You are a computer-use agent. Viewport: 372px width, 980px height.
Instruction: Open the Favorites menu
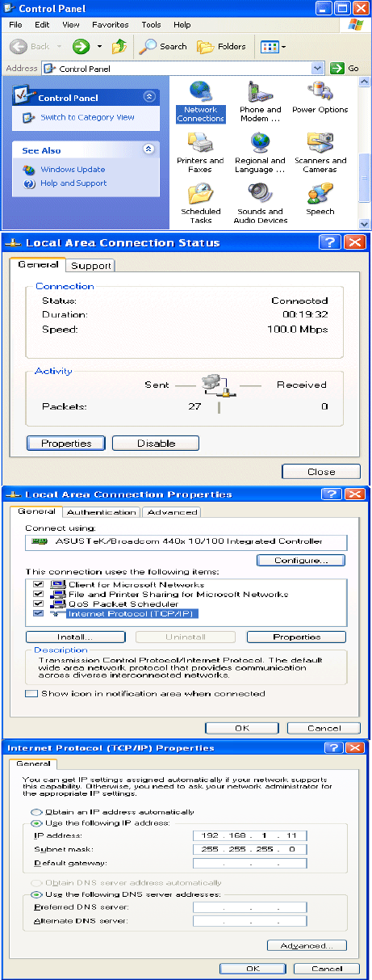pos(110,25)
